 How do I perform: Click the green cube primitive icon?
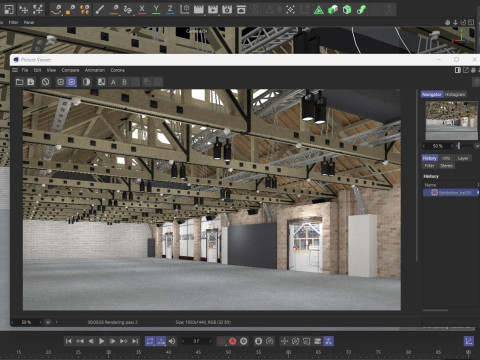pyautogui.click(x=333, y=10)
